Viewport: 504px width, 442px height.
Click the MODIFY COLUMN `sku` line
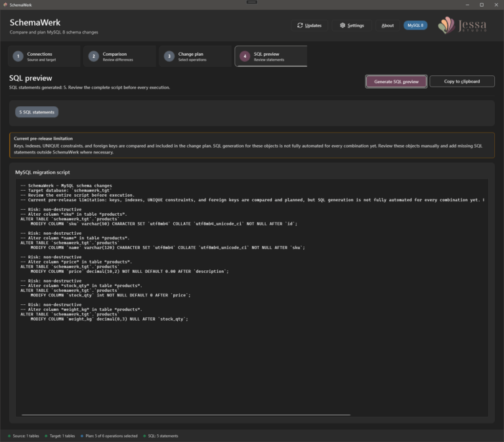pos(164,224)
